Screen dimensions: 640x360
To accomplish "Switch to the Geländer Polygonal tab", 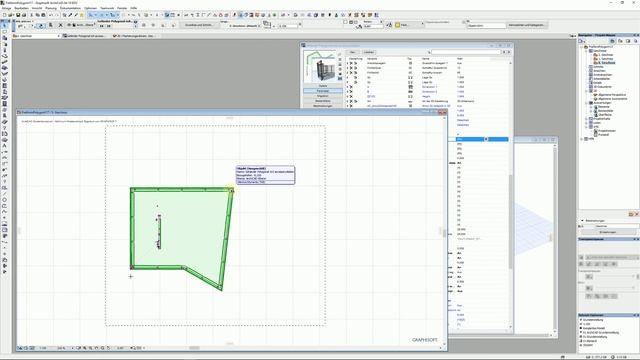I will click(87, 36).
